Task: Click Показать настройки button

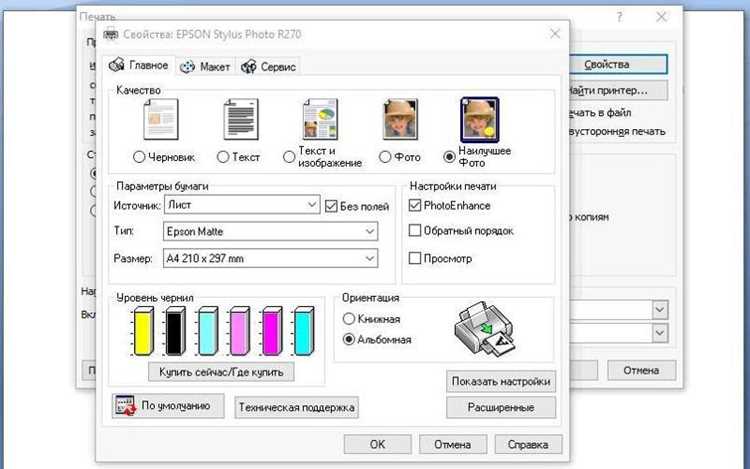Action: pos(501,382)
